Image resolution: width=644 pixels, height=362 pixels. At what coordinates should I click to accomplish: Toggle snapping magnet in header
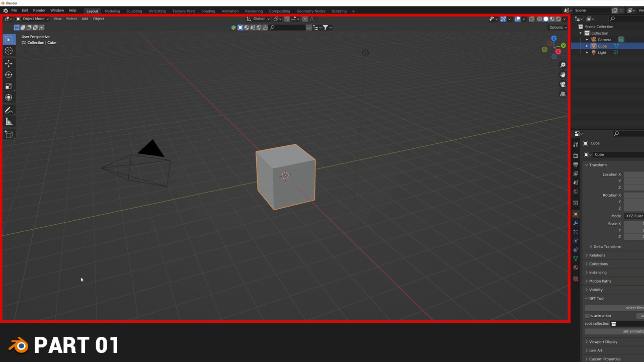[x=287, y=19]
